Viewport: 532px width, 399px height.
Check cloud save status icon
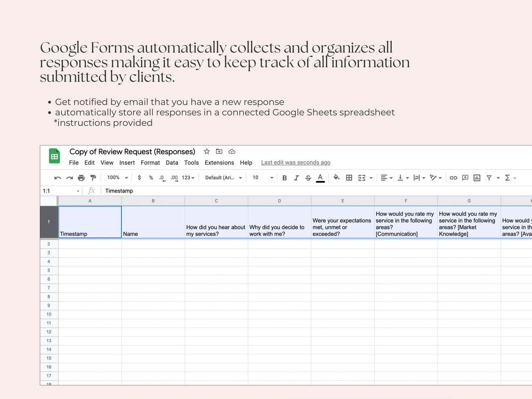(232, 151)
